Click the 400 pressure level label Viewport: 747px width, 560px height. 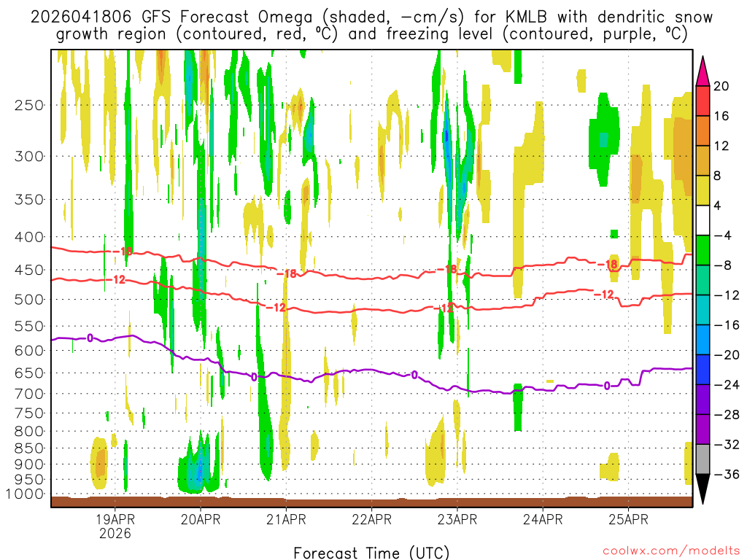29,237
